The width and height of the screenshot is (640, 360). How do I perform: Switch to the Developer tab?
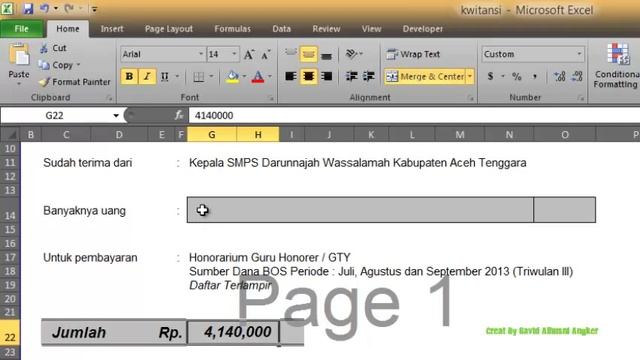(x=422, y=29)
